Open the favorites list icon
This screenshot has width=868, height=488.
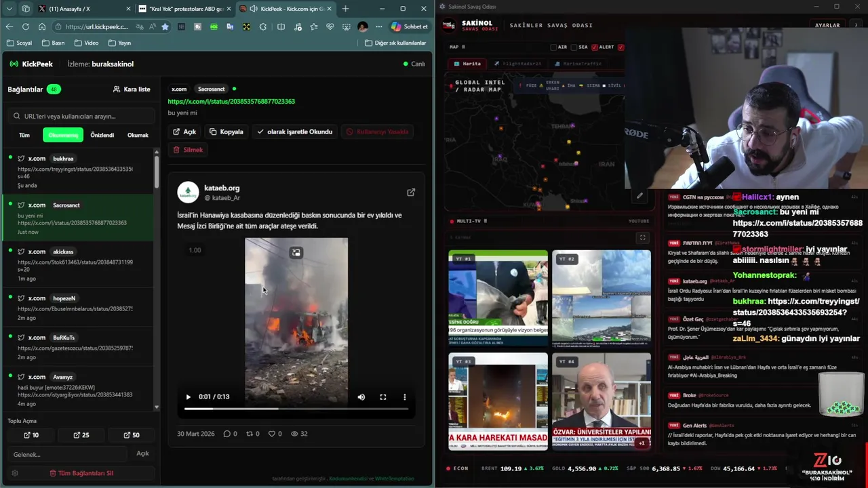click(314, 26)
